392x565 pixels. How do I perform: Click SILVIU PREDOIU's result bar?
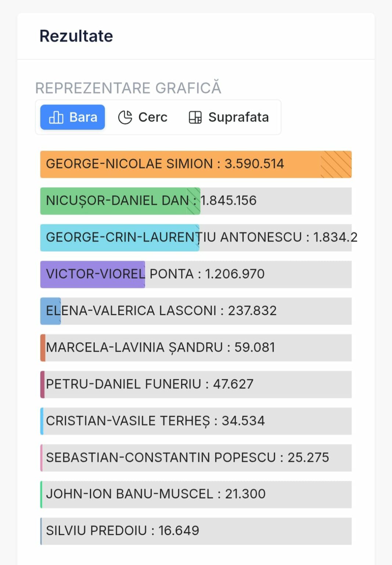pos(196,530)
